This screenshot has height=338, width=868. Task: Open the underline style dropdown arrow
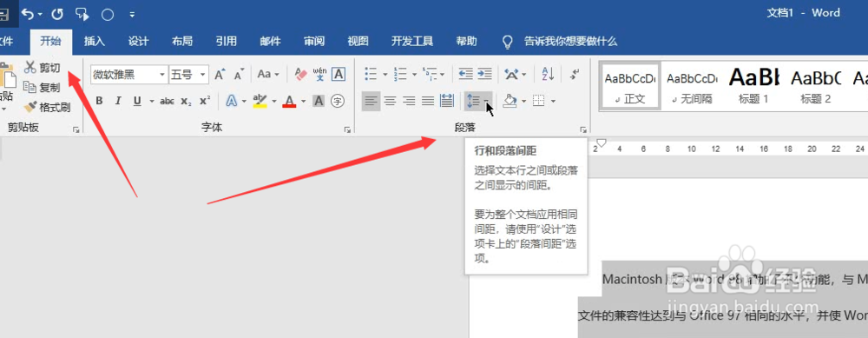pyautogui.click(x=151, y=101)
